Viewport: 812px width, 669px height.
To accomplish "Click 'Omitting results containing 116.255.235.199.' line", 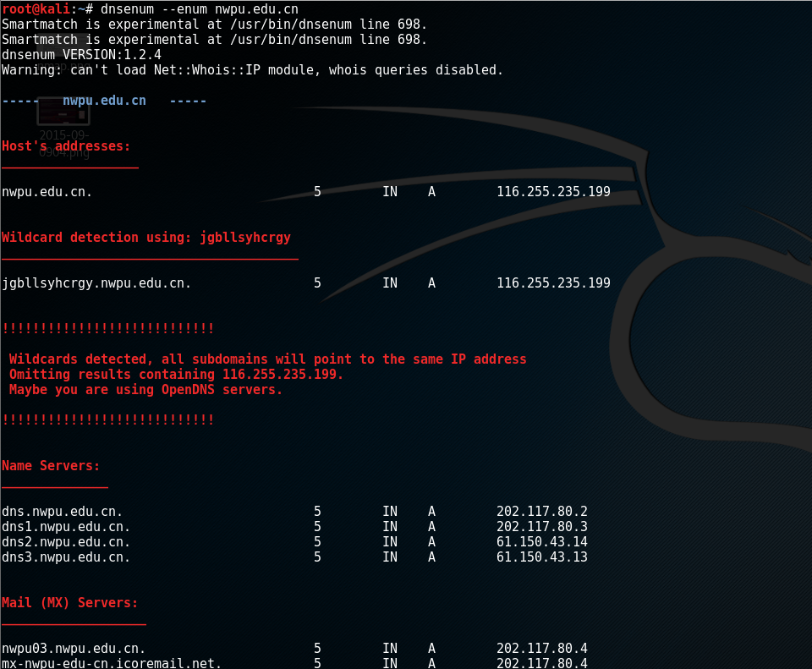I will (176, 375).
